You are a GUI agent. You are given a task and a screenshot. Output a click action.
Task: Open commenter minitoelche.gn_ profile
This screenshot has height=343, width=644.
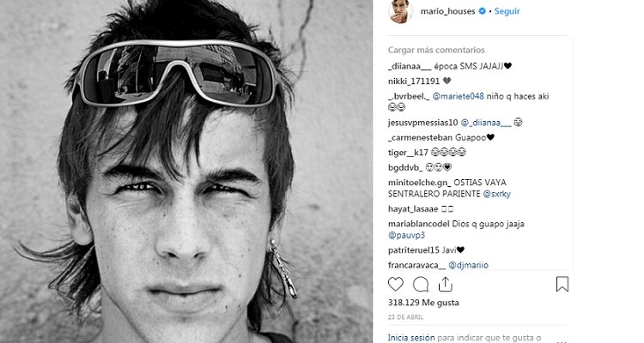[x=419, y=183]
